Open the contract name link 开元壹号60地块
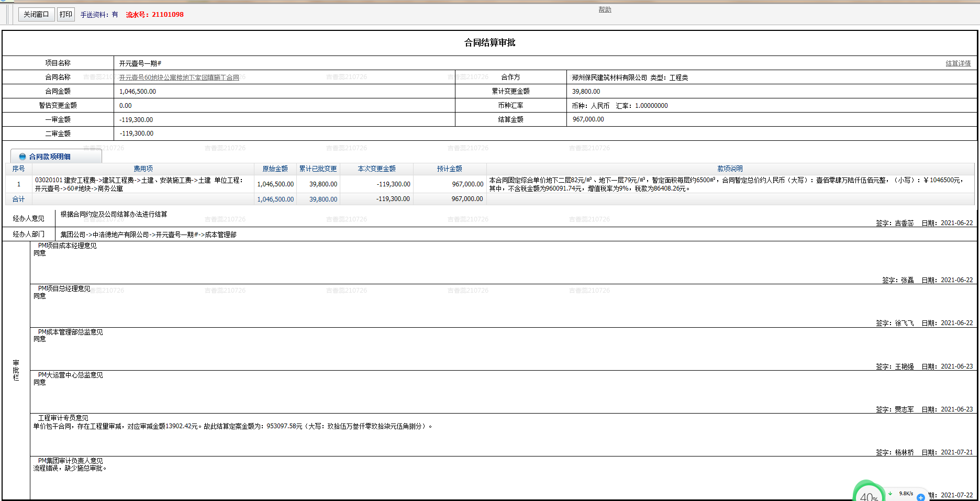Viewport: 980px width, 501px height. [179, 77]
